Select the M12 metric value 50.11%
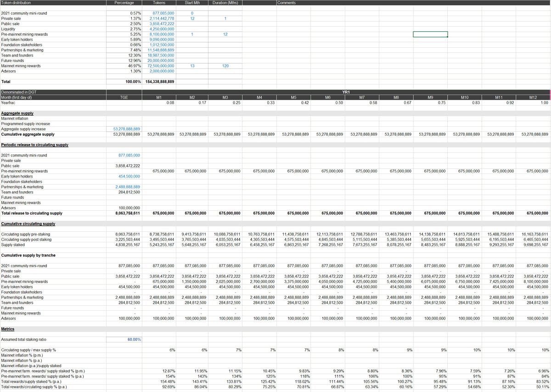This screenshot has height=392, width=551. [x=534, y=387]
